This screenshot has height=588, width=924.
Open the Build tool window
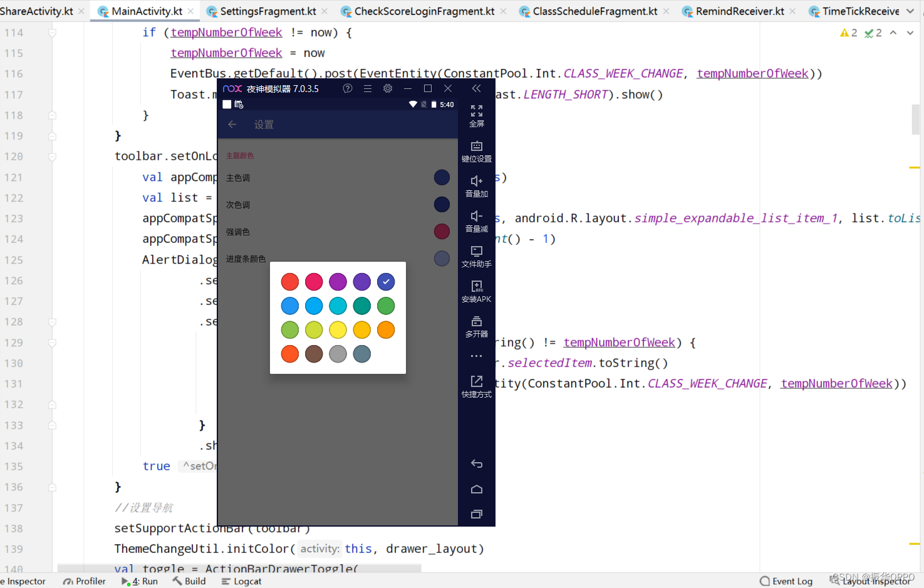(x=190, y=581)
